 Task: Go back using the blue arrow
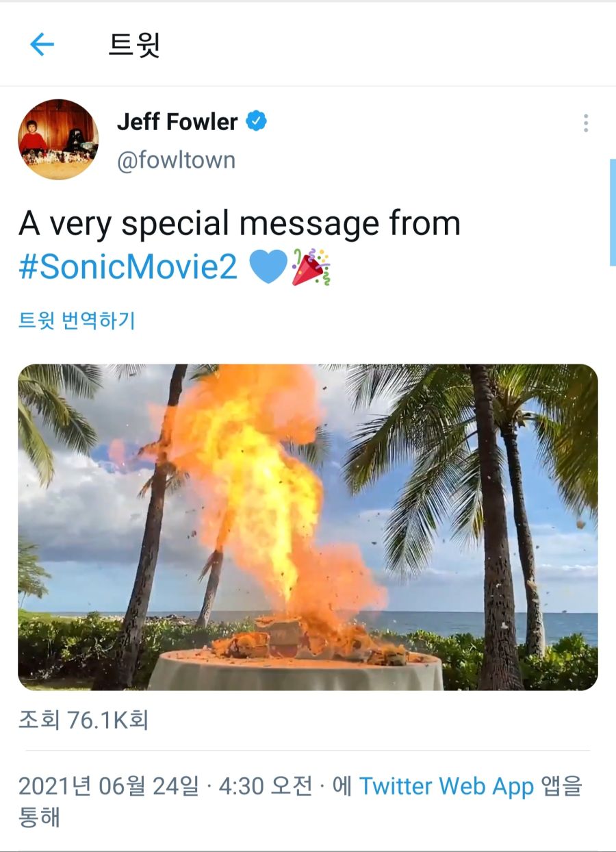(x=42, y=45)
